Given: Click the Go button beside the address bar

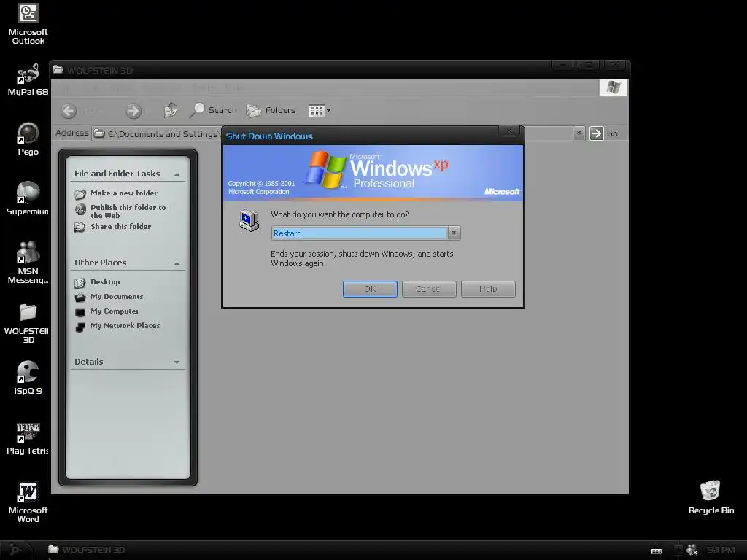Looking at the screenshot, I should (603, 134).
